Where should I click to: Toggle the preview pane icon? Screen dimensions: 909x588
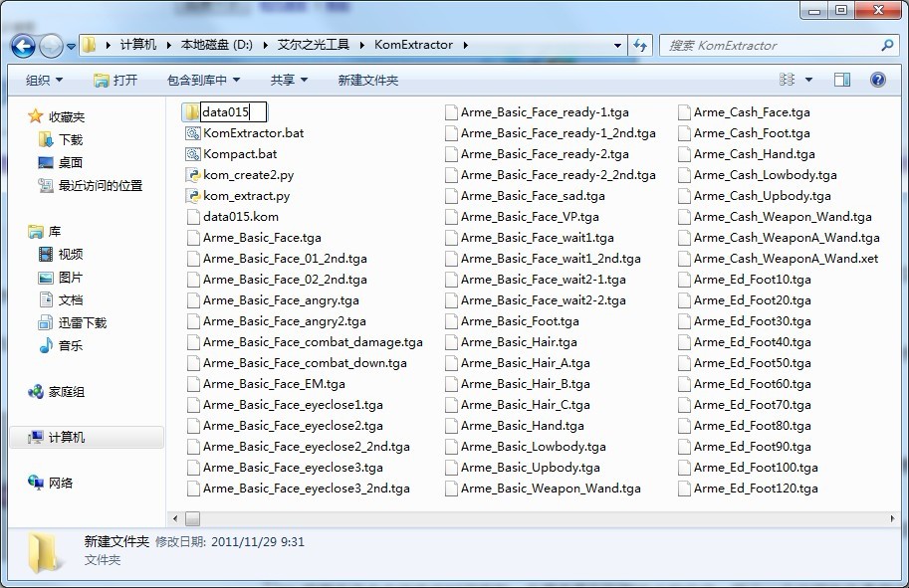pos(841,80)
